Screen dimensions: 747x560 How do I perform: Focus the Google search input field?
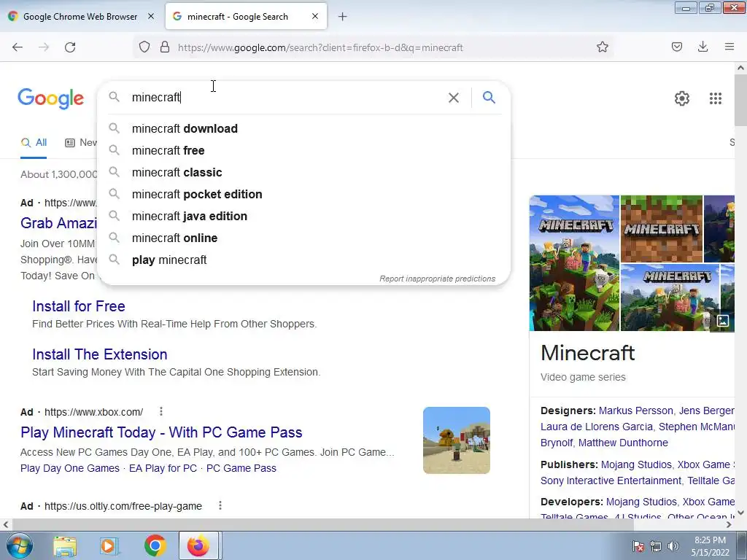click(286, 97)
